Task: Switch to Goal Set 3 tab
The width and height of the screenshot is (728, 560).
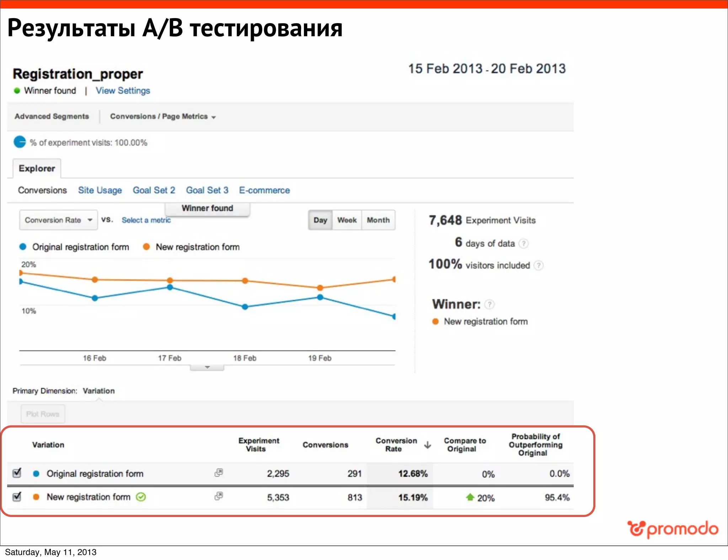Action: pos(207,190)
